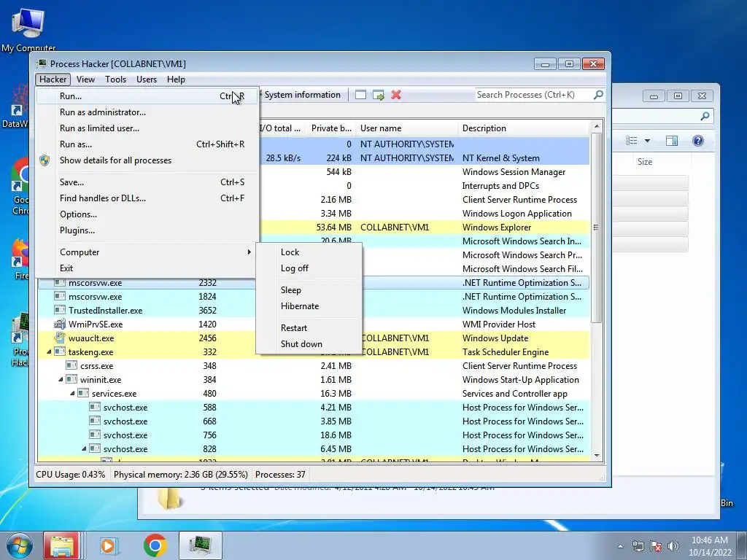
Task: Select Log off from submenu
Action: [x=309, y=268]
